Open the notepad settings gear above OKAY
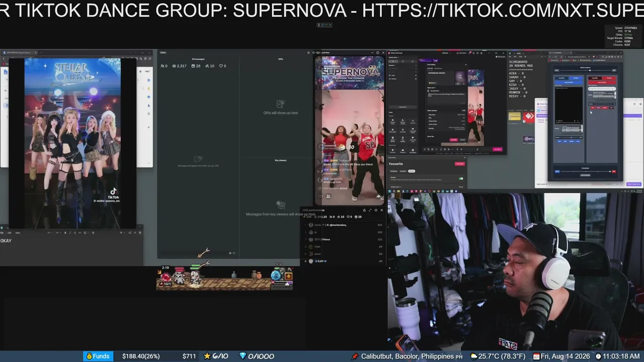Image resolution: width=644 pixels, height=362 pixels. 140,232
